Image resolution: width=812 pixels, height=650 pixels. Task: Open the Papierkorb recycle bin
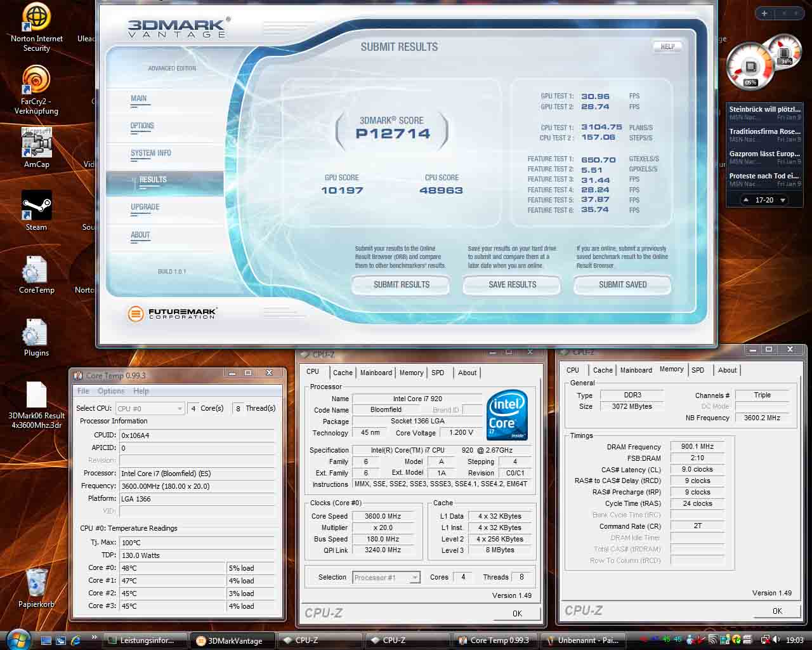(x=36, y=588)
